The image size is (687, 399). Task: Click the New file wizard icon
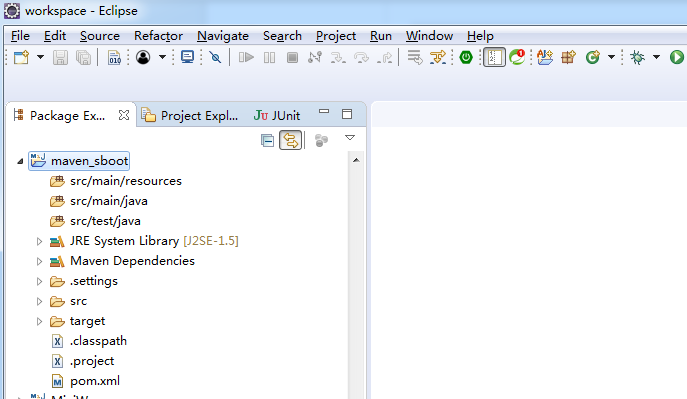21,57
